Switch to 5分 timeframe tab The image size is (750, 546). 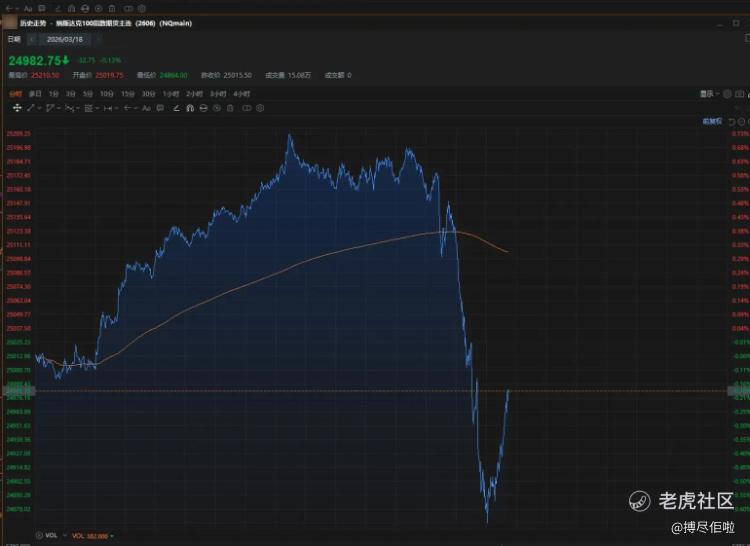coord(88,94)
